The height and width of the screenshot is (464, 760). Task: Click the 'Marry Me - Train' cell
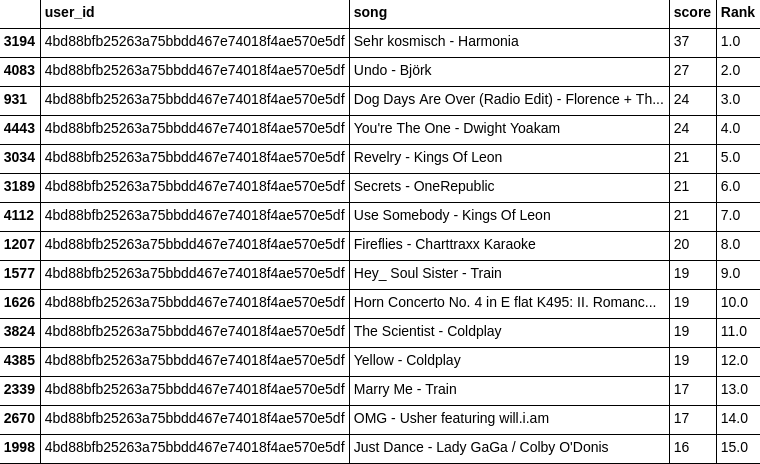click(405, 390)
